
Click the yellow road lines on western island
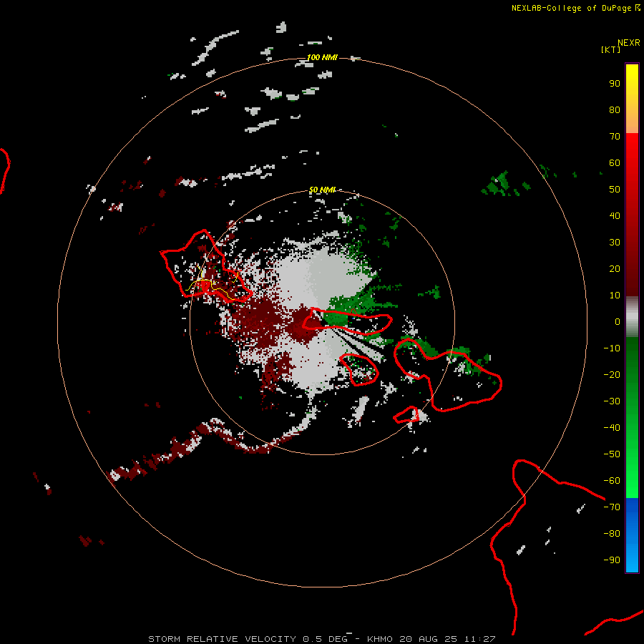click(210, 283)
